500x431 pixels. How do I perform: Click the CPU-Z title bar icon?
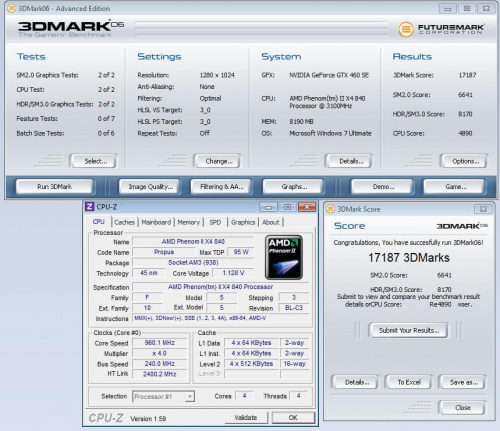click(x=90, y=207)
